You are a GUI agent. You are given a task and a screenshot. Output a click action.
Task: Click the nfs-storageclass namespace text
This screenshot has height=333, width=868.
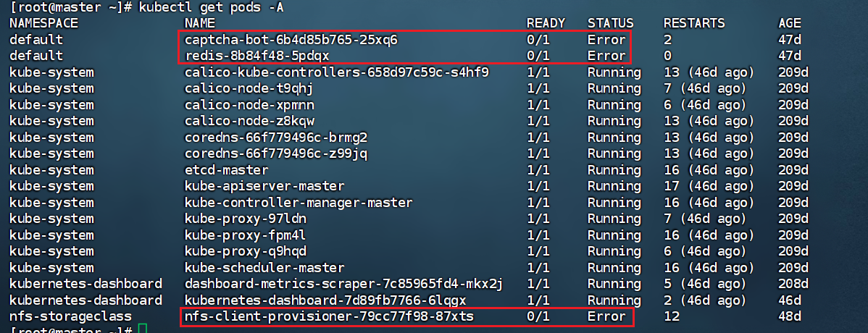(x=70, y=316)
